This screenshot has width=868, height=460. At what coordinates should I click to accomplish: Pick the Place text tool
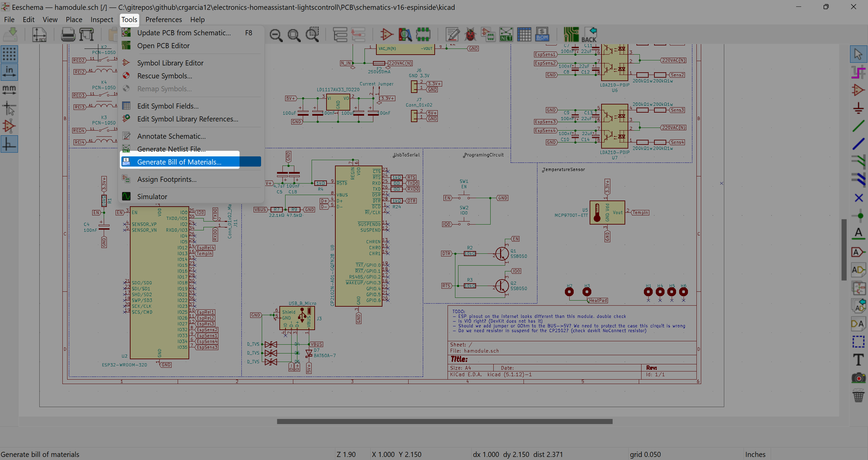[x=858, y=360]
